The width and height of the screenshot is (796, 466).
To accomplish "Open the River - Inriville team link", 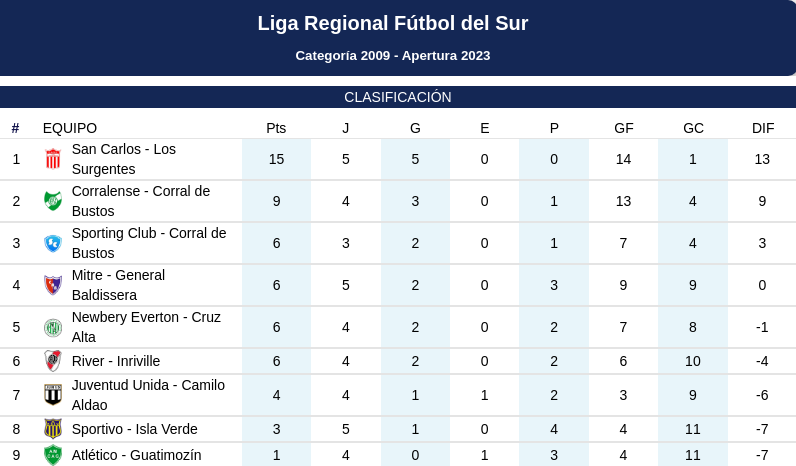I will click(x=116, y=361).
